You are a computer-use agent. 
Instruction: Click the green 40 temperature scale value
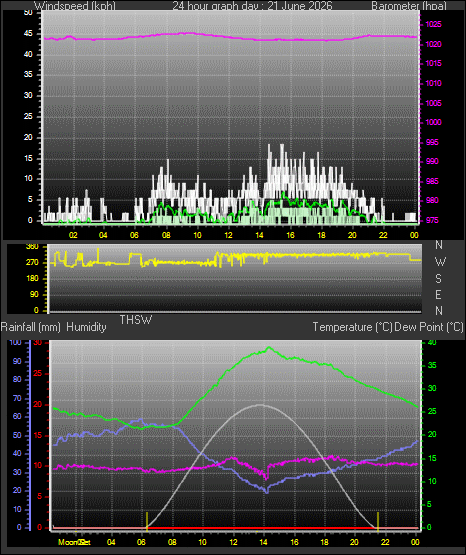coord(432,343)
